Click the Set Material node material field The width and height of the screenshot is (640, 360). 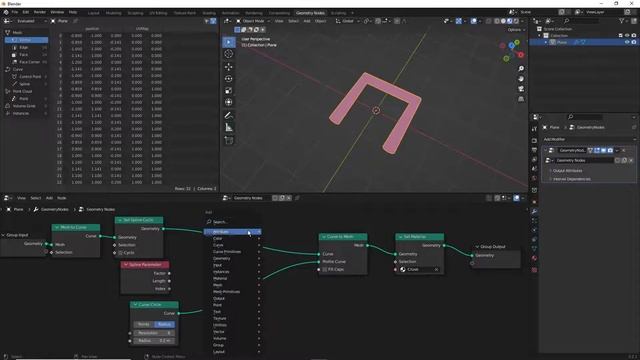coord(419,269)
